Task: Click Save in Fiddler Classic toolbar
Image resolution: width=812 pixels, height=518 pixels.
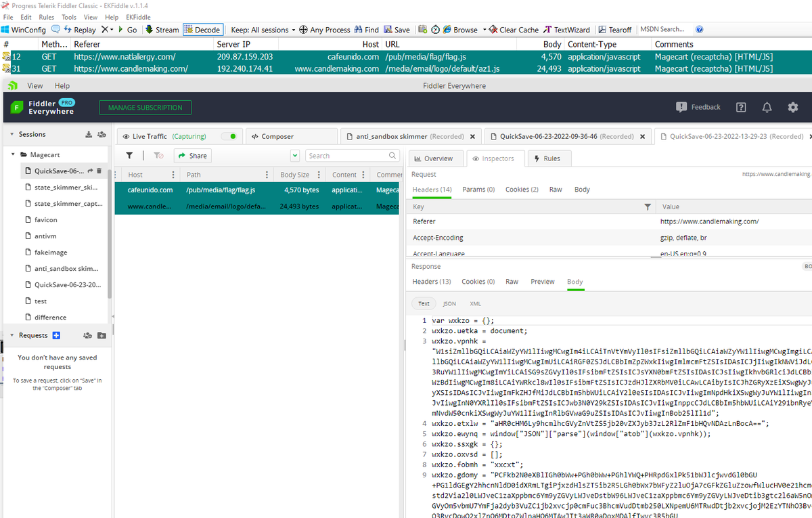Action: tap(397, 30)
